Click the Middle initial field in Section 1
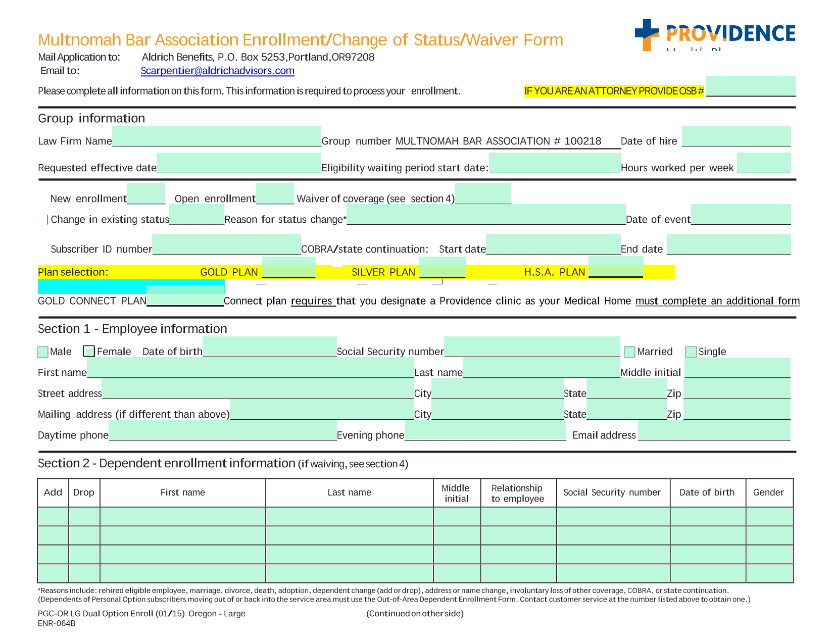The width and height of the screenshot is (833, 644). point(738,368)
